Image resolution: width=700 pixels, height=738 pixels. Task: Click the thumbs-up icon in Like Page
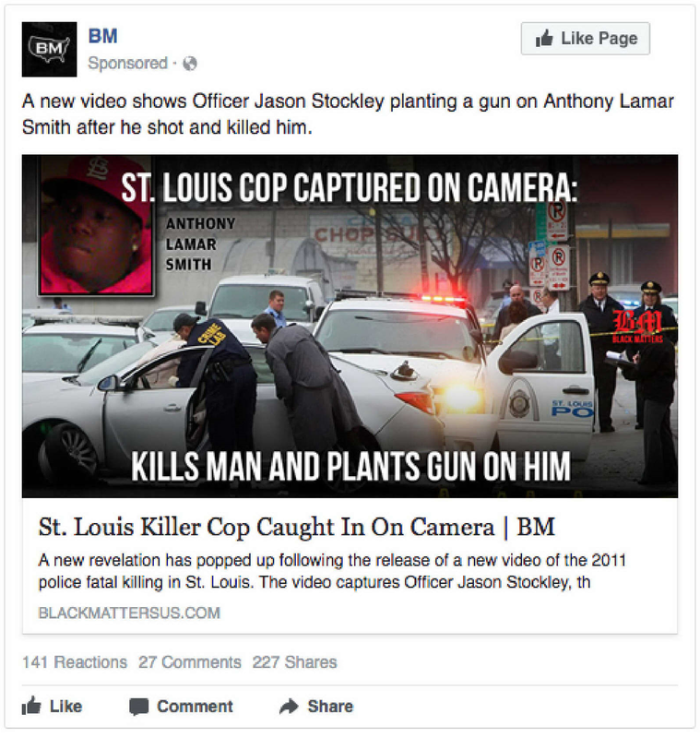click(x=544, y=38)
